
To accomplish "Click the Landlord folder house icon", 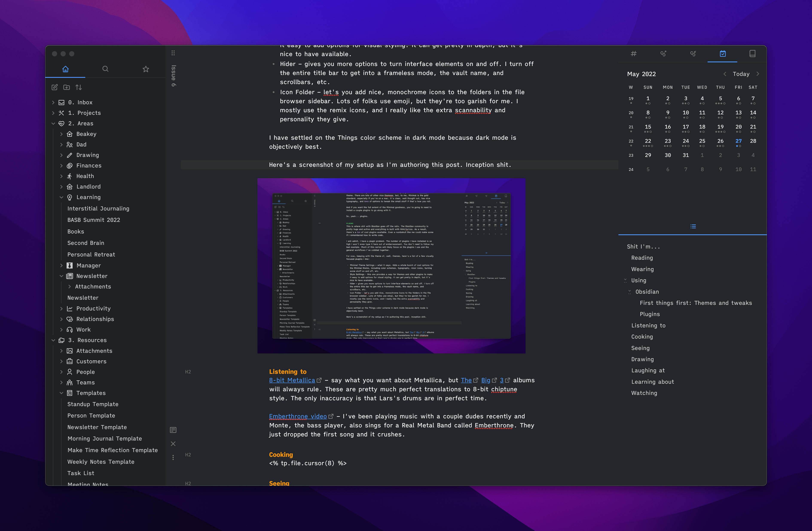I will pos(70,187).
